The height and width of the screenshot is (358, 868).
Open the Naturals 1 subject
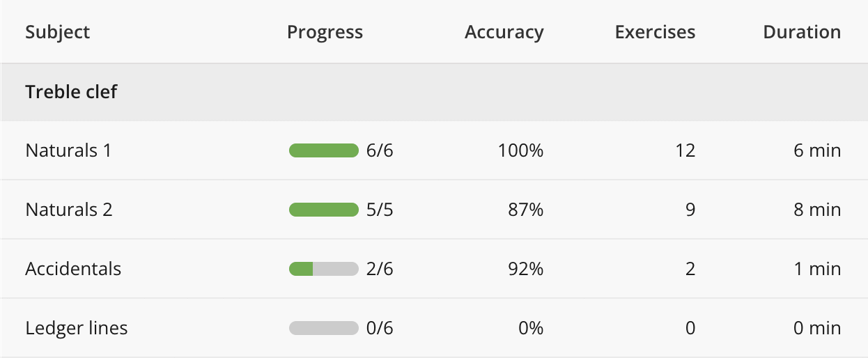[x=68, y=150]
